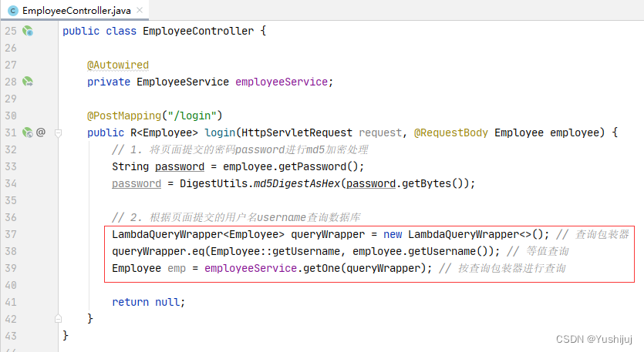Click line number 33 in the gutter

coord(11,166)
